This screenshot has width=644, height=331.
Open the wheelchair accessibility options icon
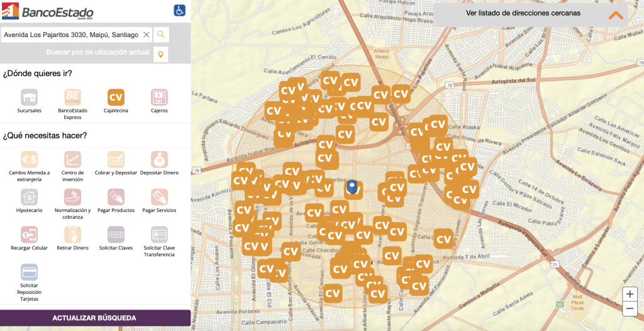[179, 10]
